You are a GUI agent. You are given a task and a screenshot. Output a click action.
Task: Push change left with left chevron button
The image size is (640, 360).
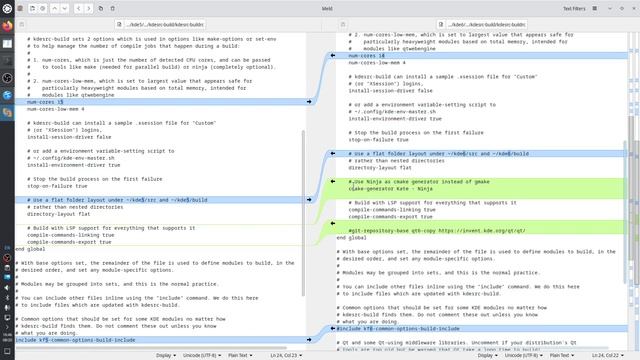click(78, 8)
